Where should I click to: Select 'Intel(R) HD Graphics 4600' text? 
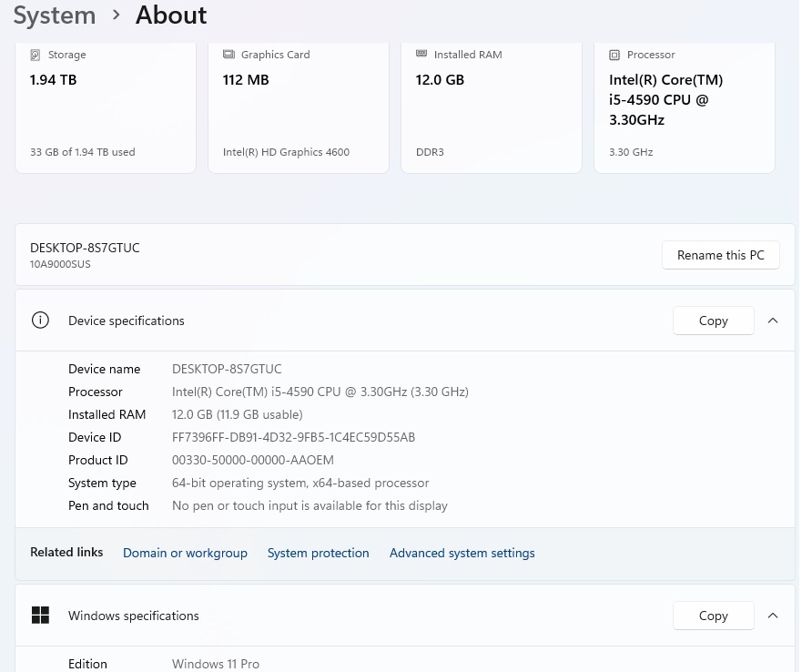click(287, 152)
